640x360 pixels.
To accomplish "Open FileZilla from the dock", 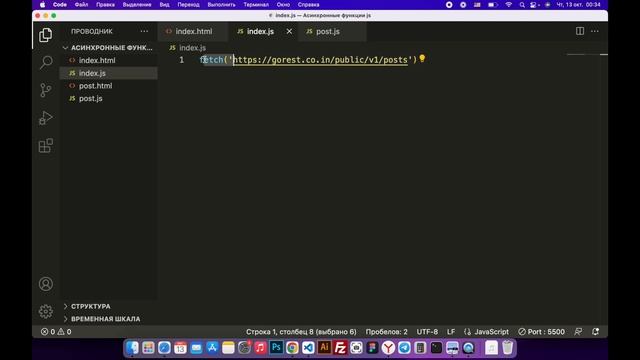I will pos(340,347).
